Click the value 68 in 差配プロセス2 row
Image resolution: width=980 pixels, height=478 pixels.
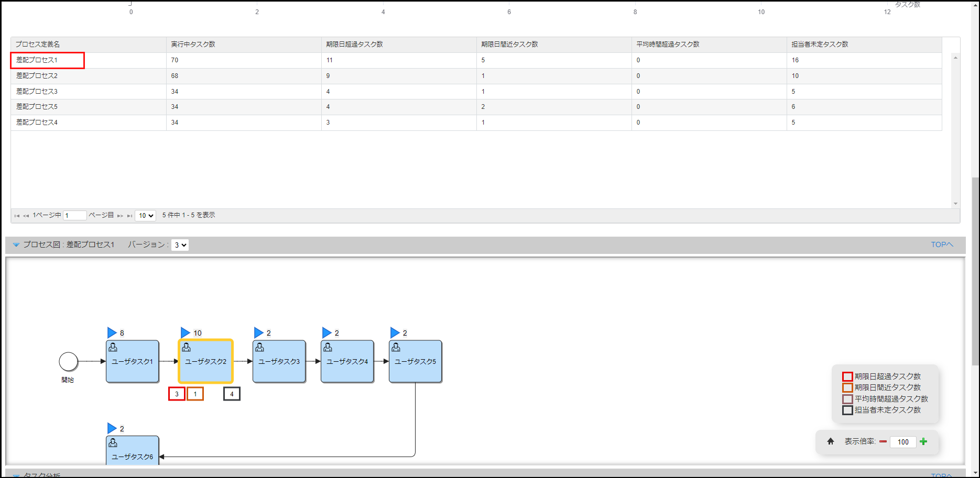(175, 76)
